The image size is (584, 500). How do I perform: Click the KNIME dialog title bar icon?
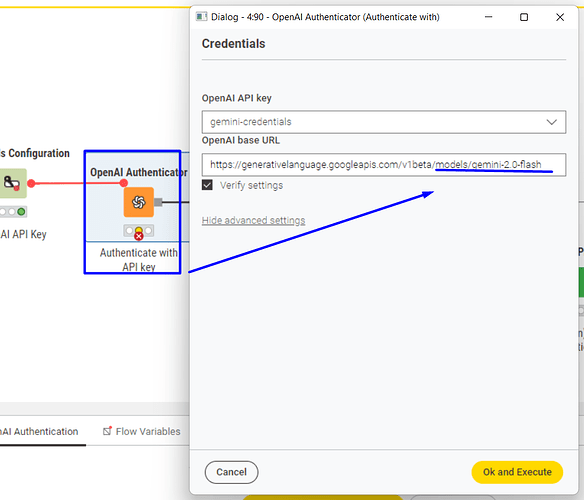(x=201, y=17)
